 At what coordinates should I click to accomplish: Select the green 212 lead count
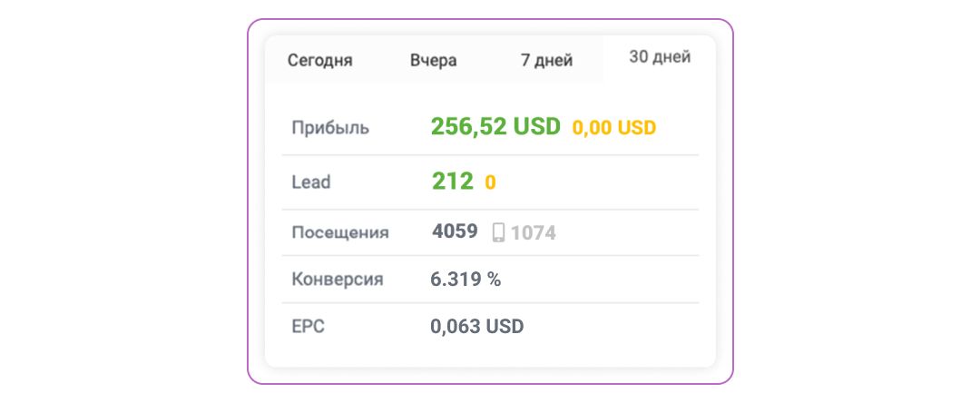(x=452, y=182)
